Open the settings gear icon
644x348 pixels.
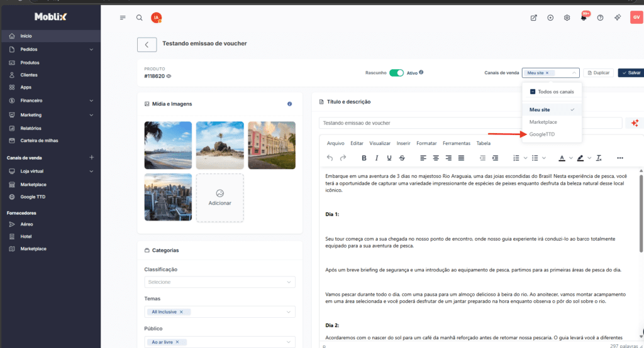pyautogui.click(x=567, y=18)
